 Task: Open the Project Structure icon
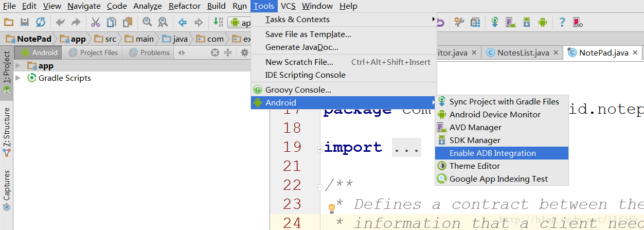tap(475, 22)
